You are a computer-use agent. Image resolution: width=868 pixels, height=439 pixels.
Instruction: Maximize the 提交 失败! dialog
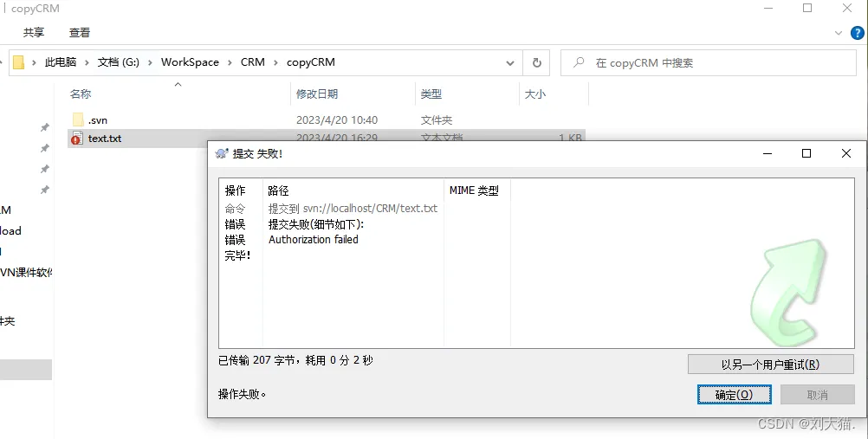[x=806, y=153]
